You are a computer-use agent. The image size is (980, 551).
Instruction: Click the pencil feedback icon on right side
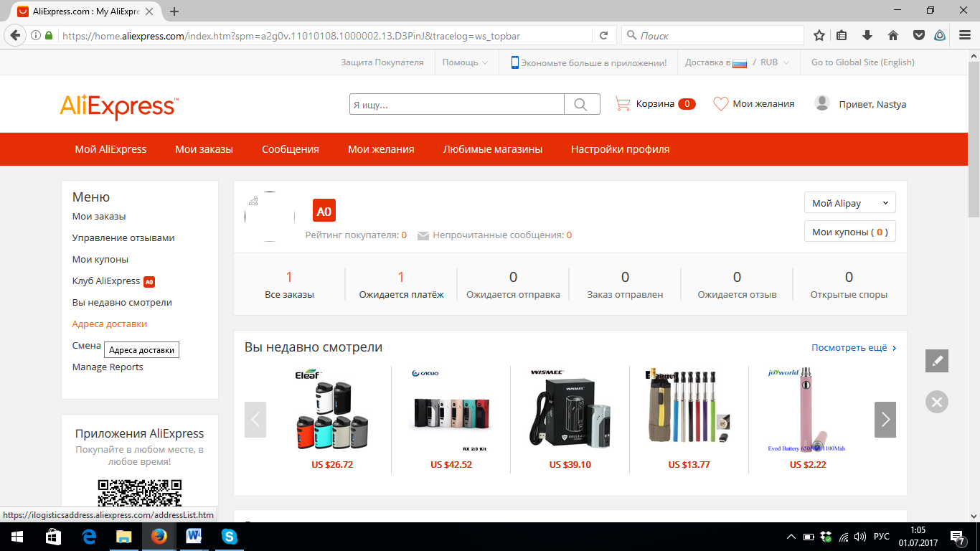click(x=936, y=361)
